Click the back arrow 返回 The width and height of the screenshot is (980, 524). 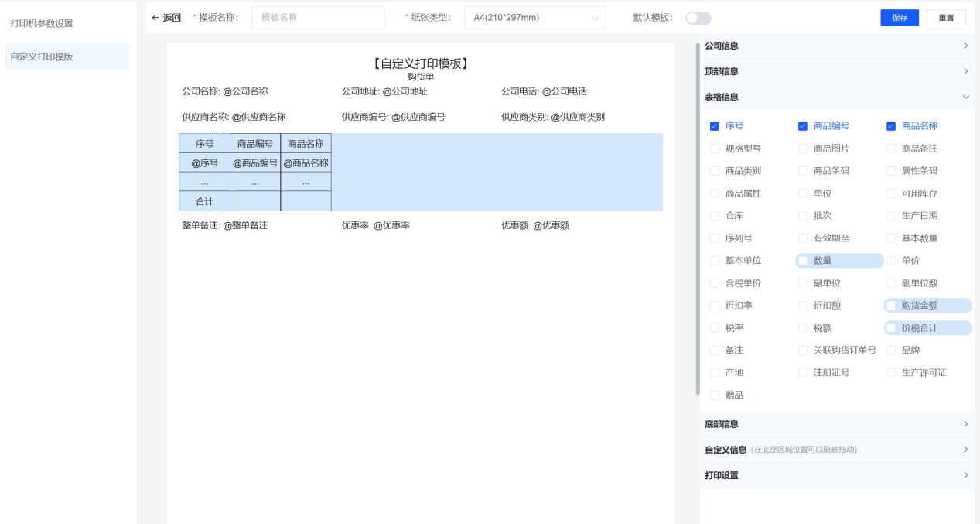(x=166, y=18)
